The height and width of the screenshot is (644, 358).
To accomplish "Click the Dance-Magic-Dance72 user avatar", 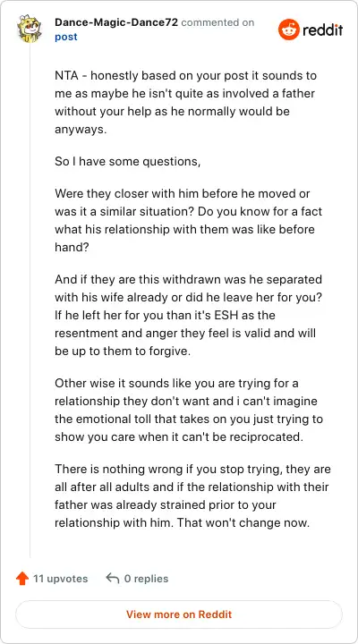I will pos(30,29).
